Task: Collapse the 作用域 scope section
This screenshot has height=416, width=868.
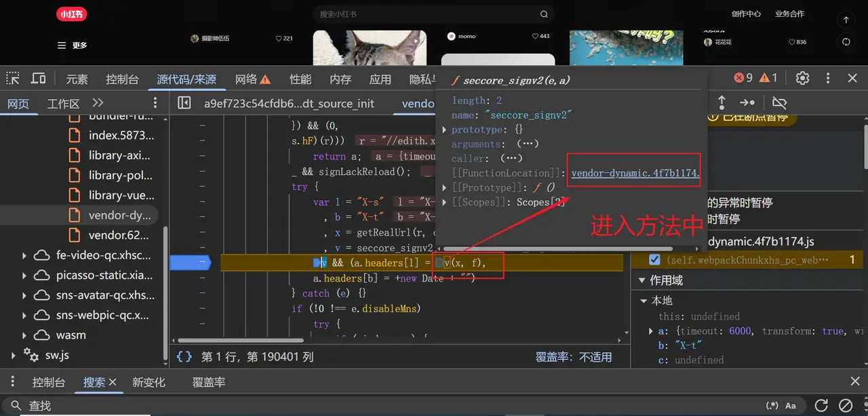Action: (642, 280)
